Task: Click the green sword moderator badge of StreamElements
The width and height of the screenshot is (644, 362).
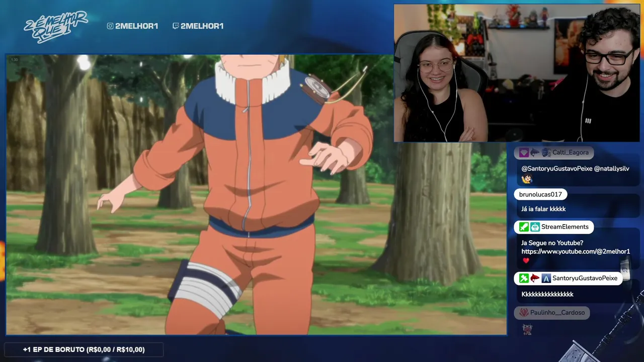Action: pyautogui.click(x=524, y=227)
